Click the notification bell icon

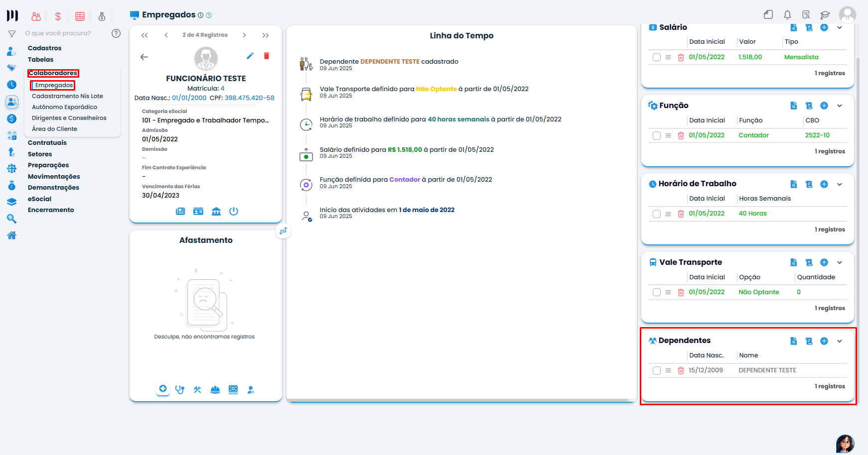tap(787, 15)
